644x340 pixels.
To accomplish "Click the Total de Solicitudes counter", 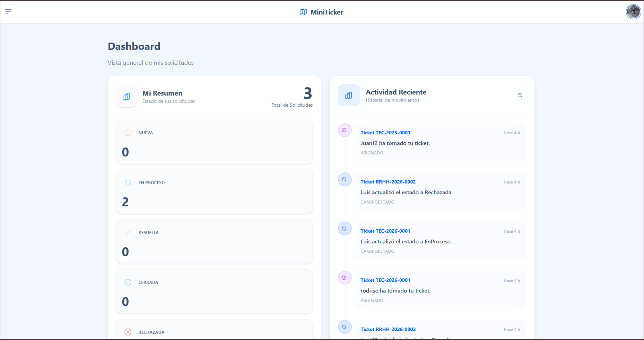I will click(x=307, y=94).
